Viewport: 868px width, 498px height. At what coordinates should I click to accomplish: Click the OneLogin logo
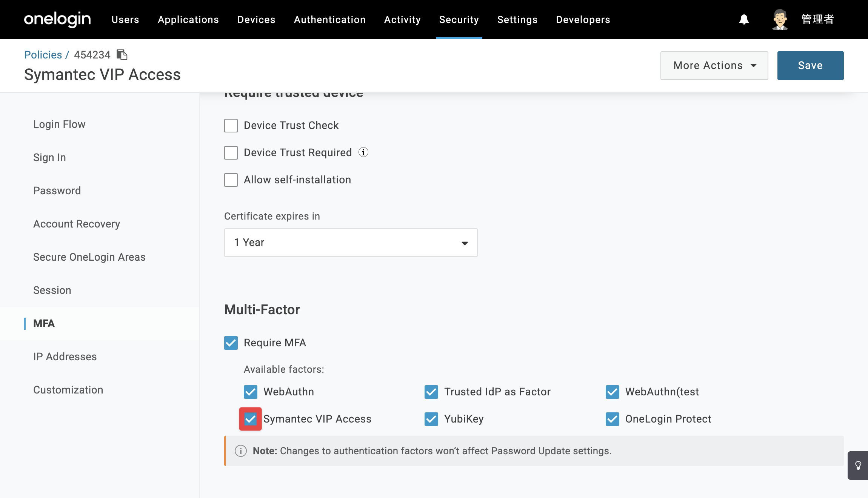click(57, 19)
